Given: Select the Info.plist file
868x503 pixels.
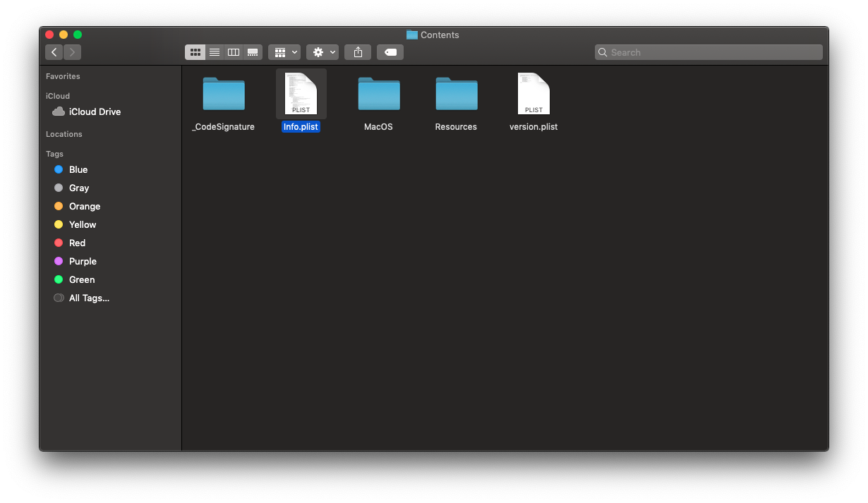Looking at the screenshot, I should coord(301,101).
